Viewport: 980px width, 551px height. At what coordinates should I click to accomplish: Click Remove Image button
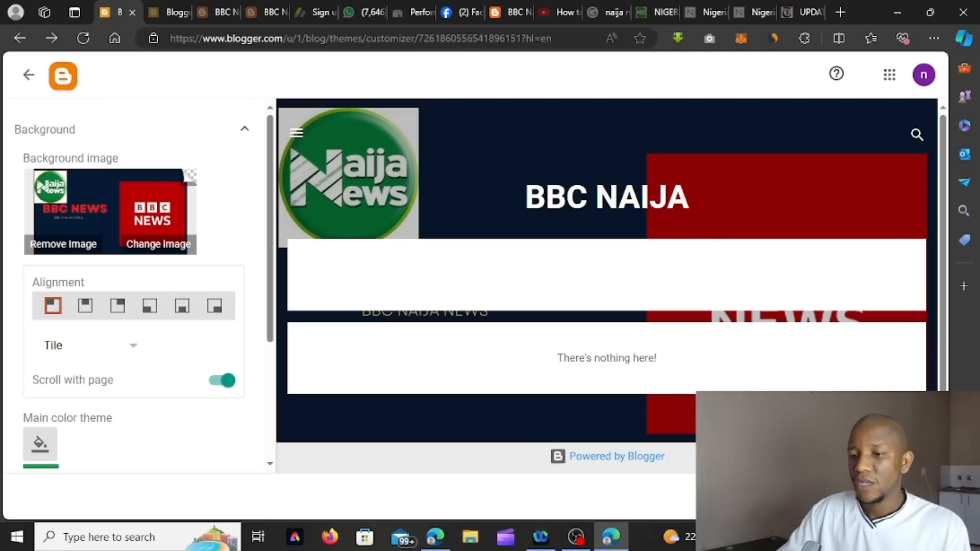63,244
